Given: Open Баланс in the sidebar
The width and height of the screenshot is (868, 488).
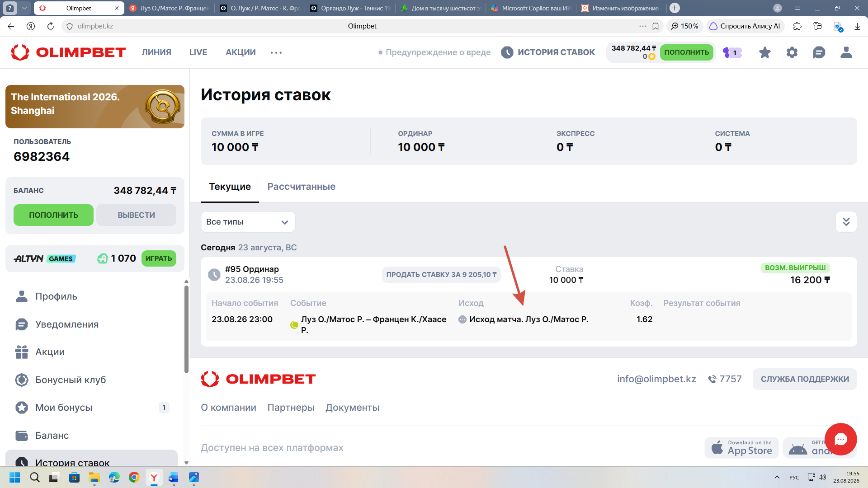Looking at the screenshot, I should point(52,436).
